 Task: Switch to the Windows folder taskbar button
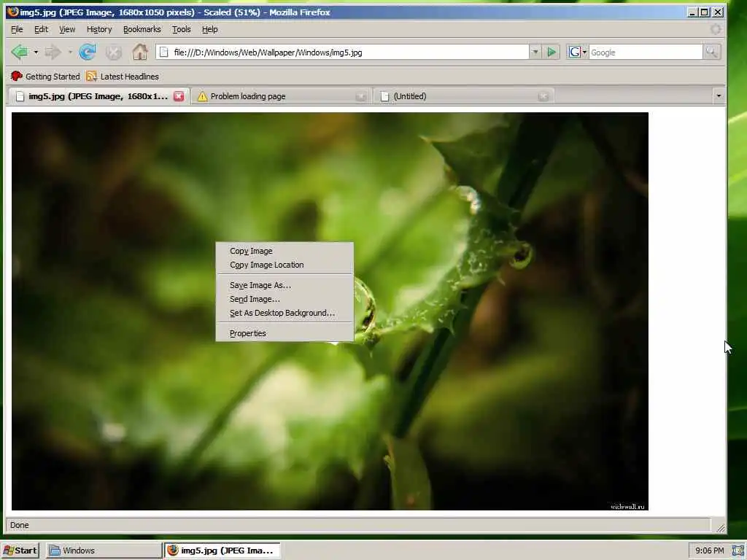pos(104,551)
